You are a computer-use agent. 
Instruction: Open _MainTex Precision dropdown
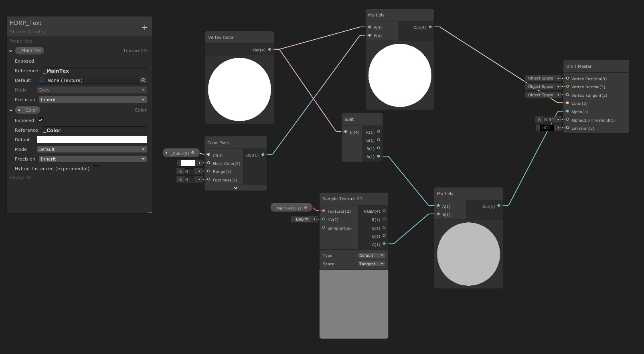click(x=93, y=100)
